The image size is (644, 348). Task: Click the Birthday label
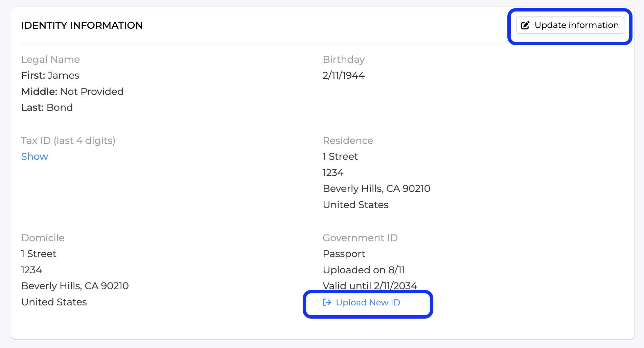344,59
